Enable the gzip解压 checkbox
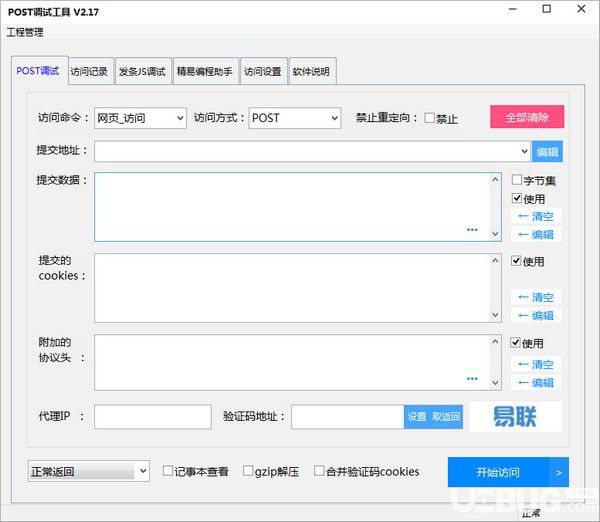Image resolution: width=600 pixels, height=522 pixels. click(x=248, y=471)
